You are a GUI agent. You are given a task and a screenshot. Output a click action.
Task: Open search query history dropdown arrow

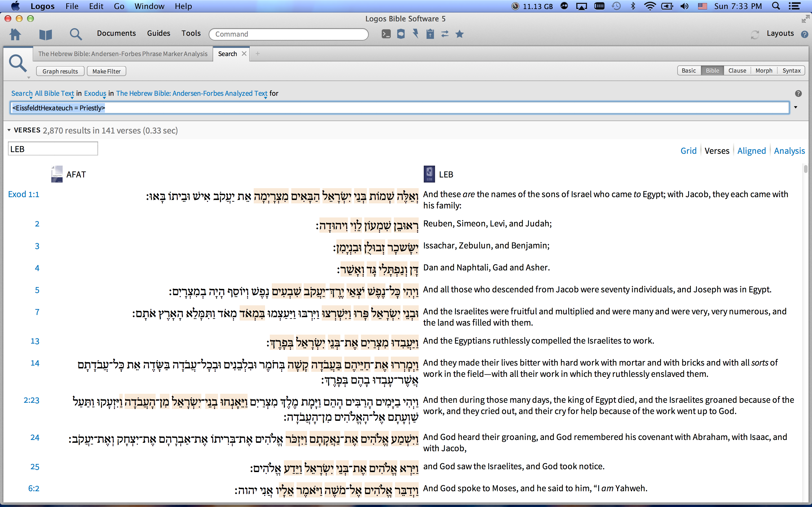(795, 108)
